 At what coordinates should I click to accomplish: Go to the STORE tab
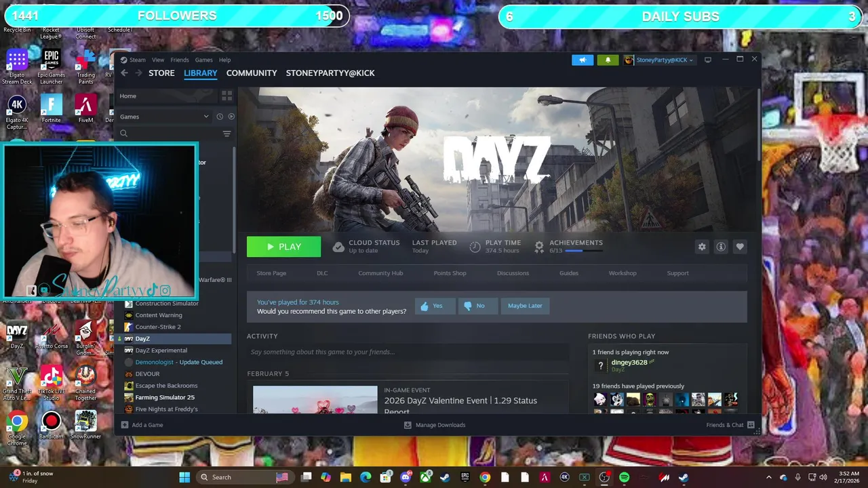click(161, 73)
